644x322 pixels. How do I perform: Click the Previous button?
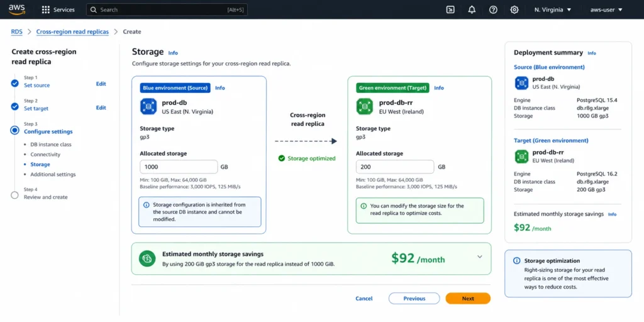(414, 299)
